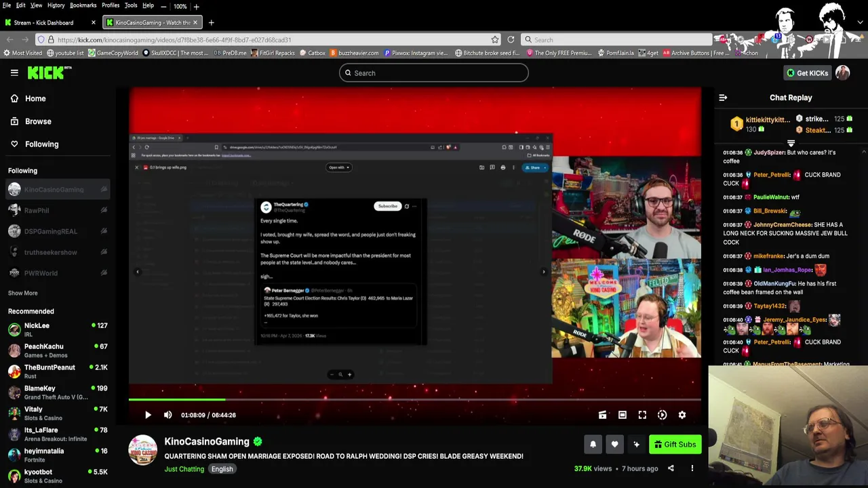The image size is (868, 488).
Task: Zoom out with the browser minus button
Action: pos(163,6)
